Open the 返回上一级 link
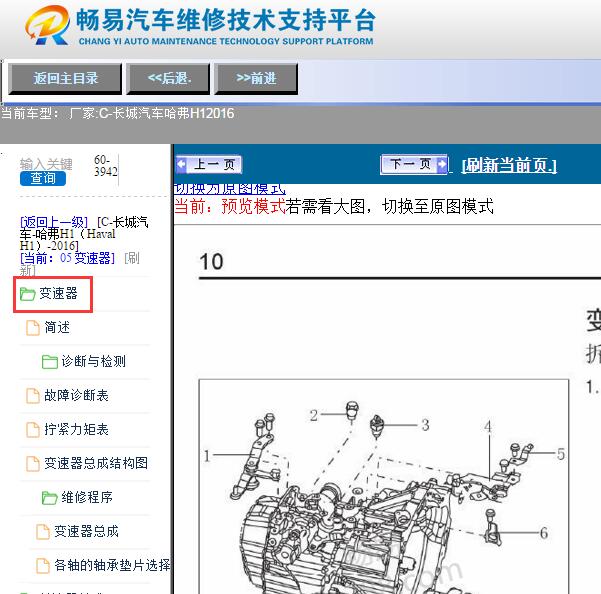The width and height of the screenshot is (601, 594). (54, 222)
